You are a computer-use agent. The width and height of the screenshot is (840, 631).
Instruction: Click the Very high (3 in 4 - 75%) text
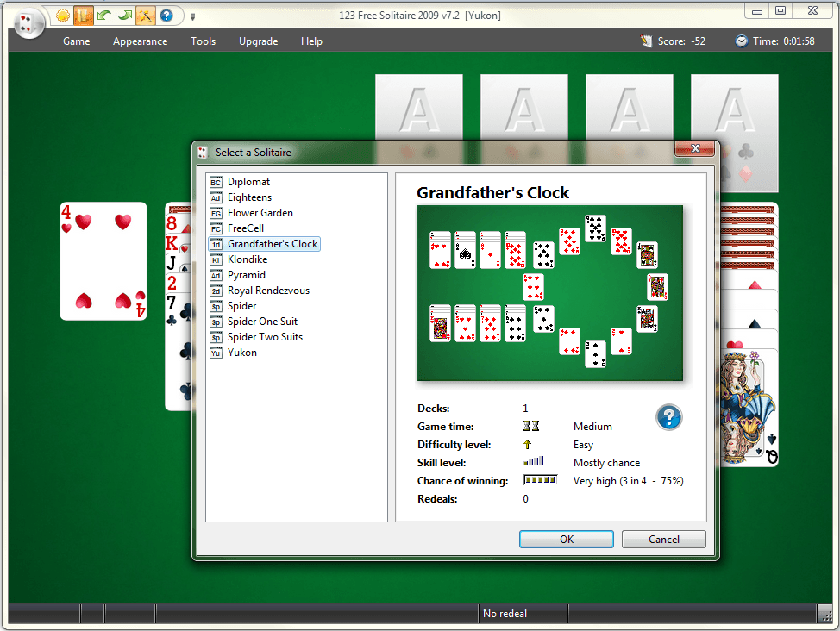[629, 481]
